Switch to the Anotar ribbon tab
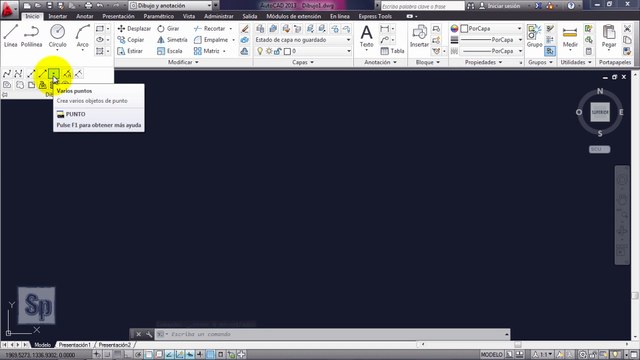 tap(84, 16)
